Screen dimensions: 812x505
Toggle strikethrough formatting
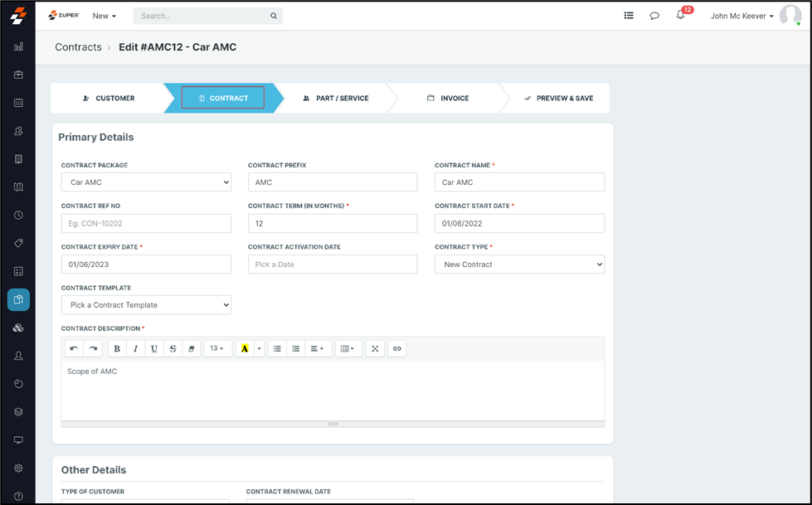click(x=173, y=348)
